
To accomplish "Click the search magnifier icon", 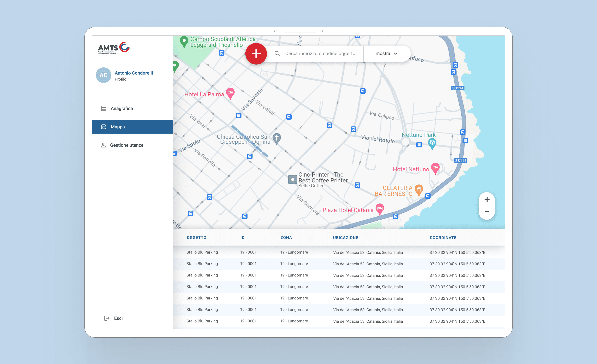I will [277, 54].
